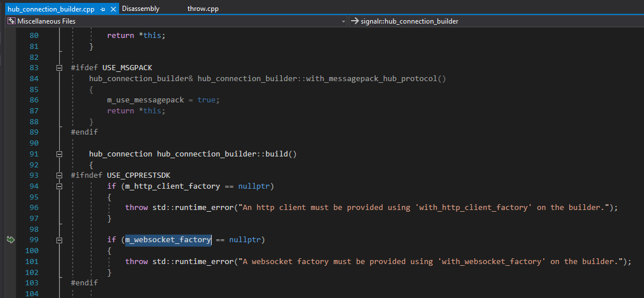Click the USE_MSGPACK macro name
This screenshot has width=644, height=298.
(127, 68)
